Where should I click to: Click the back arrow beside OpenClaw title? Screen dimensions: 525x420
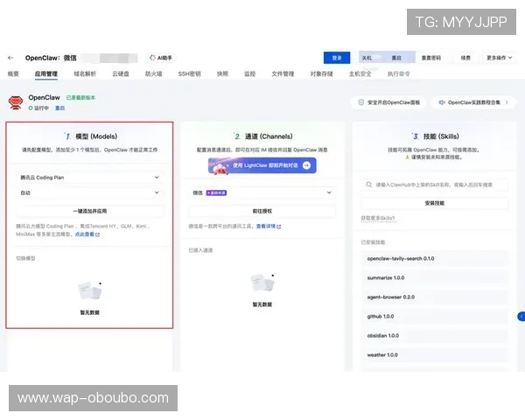pos(10,58)
